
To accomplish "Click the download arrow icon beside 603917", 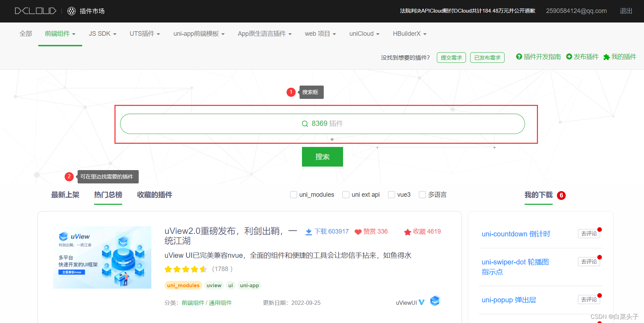I will tap(308, 231).
